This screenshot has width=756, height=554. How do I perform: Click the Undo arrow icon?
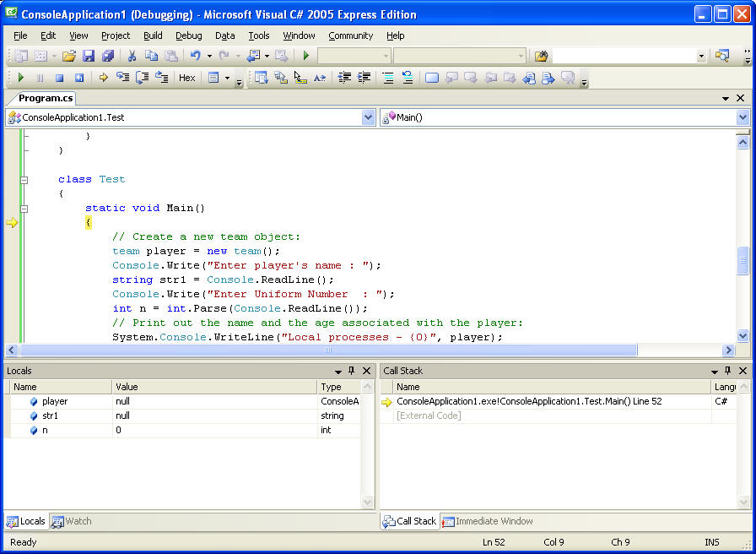click(195, 56)
